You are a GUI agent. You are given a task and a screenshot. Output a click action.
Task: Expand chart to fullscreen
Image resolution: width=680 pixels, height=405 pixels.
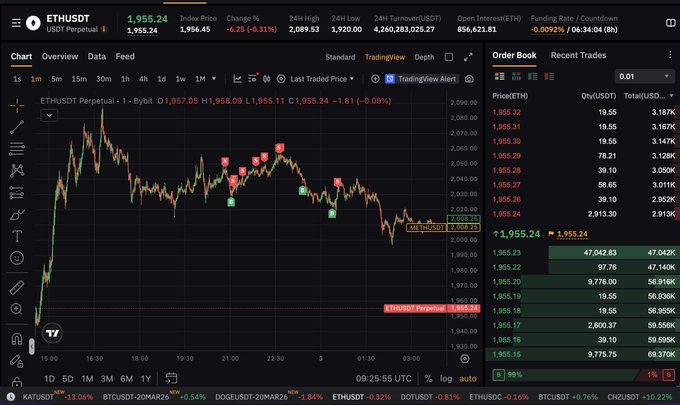[x=470, y=56]
